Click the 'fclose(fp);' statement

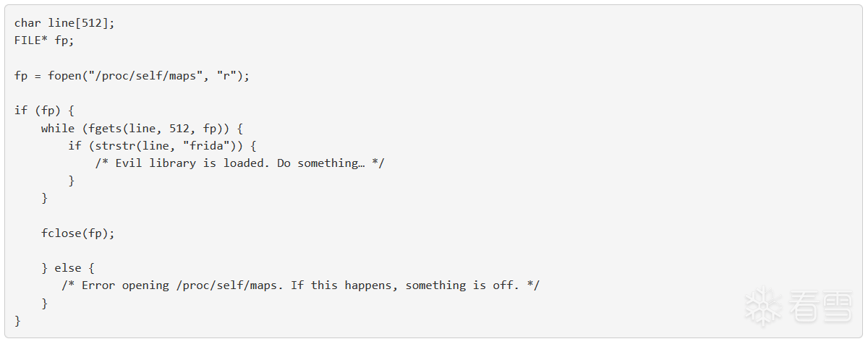[x=78, y=233]
